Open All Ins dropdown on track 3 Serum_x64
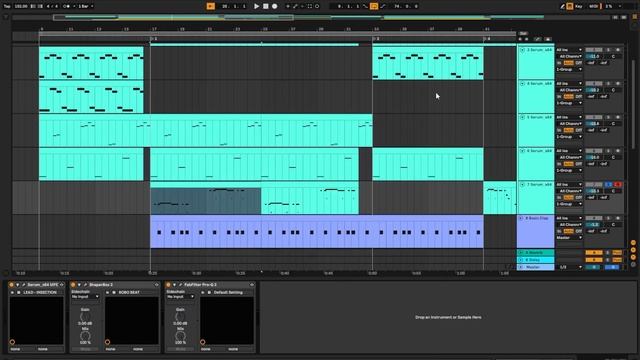 569,50
